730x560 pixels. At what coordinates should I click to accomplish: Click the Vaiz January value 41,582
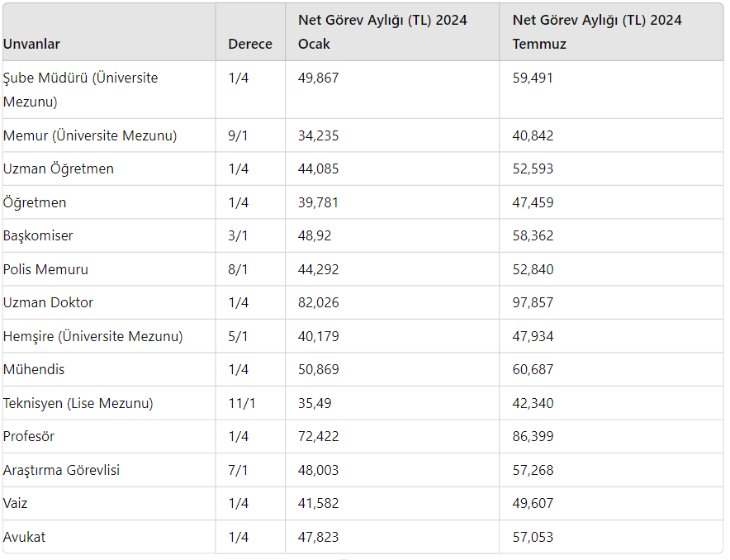[319, 504]
